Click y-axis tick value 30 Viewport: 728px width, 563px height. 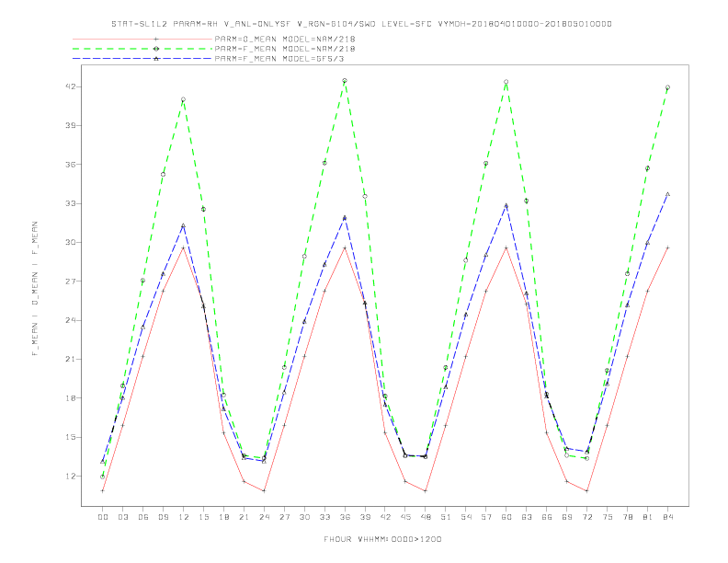[71, 243]
